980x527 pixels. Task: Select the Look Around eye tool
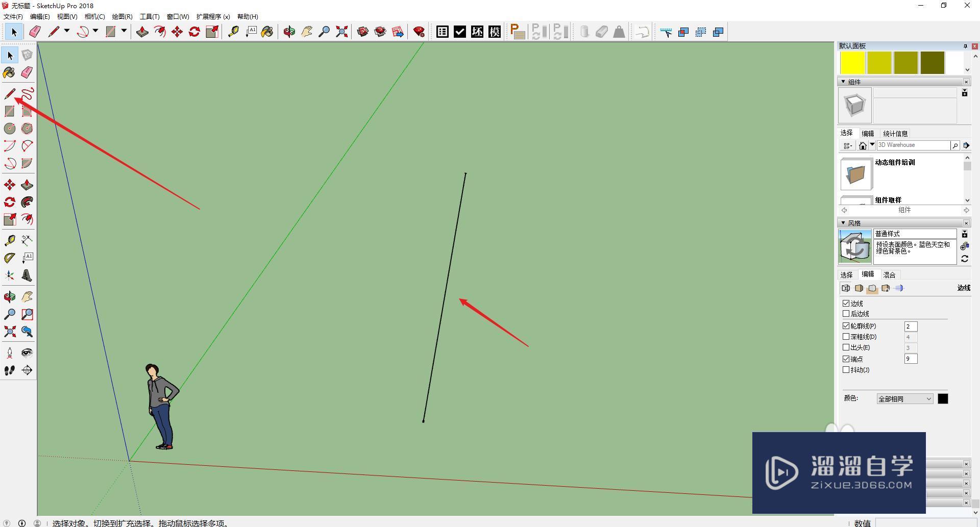27,353
